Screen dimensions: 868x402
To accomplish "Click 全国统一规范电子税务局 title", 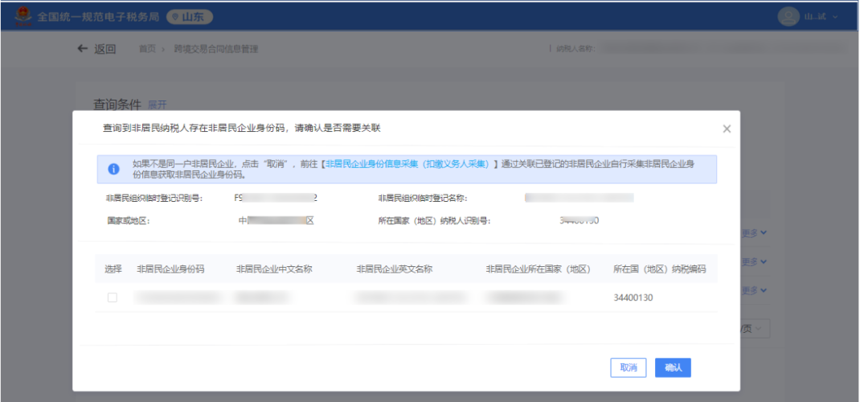I will click(98, 17).
